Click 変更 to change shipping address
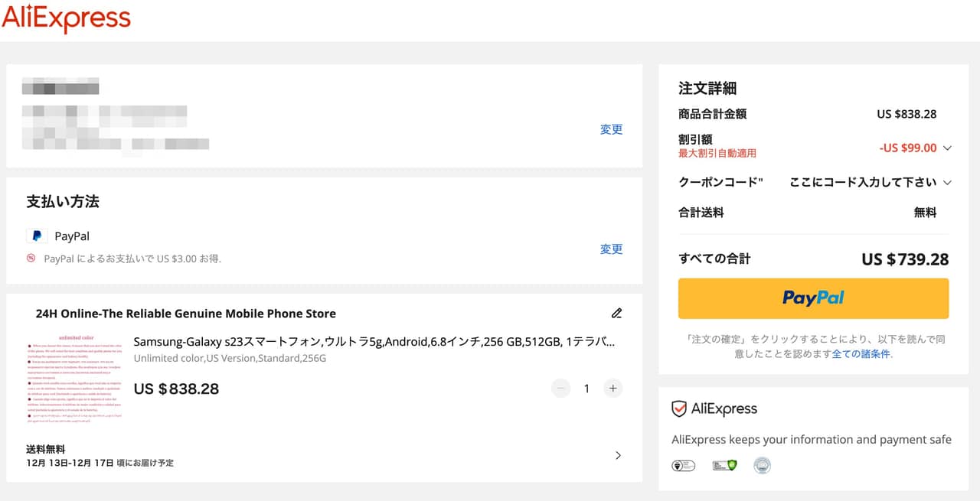980x501 pixels. click(611, 129)
